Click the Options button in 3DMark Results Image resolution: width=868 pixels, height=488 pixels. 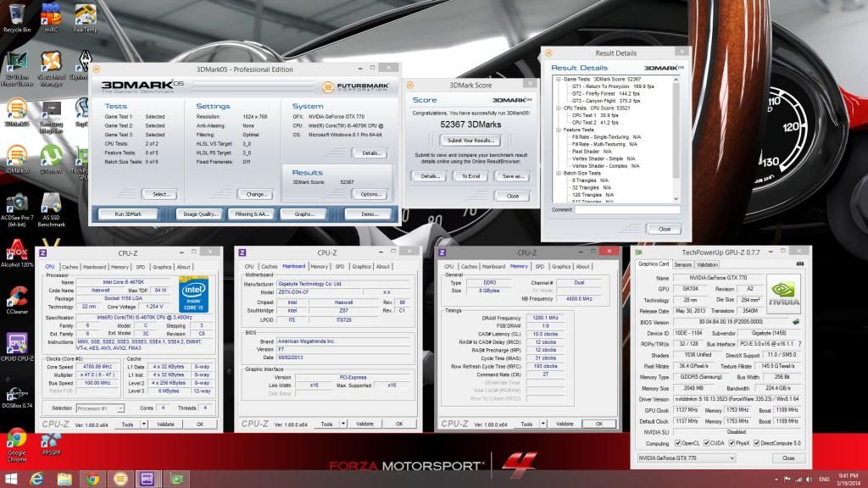tap(370, 194)
